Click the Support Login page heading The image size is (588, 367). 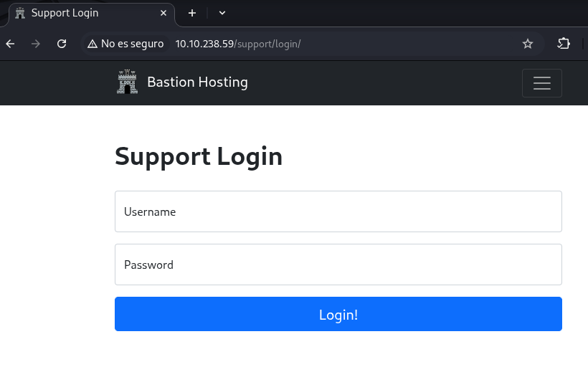point(199,156)
